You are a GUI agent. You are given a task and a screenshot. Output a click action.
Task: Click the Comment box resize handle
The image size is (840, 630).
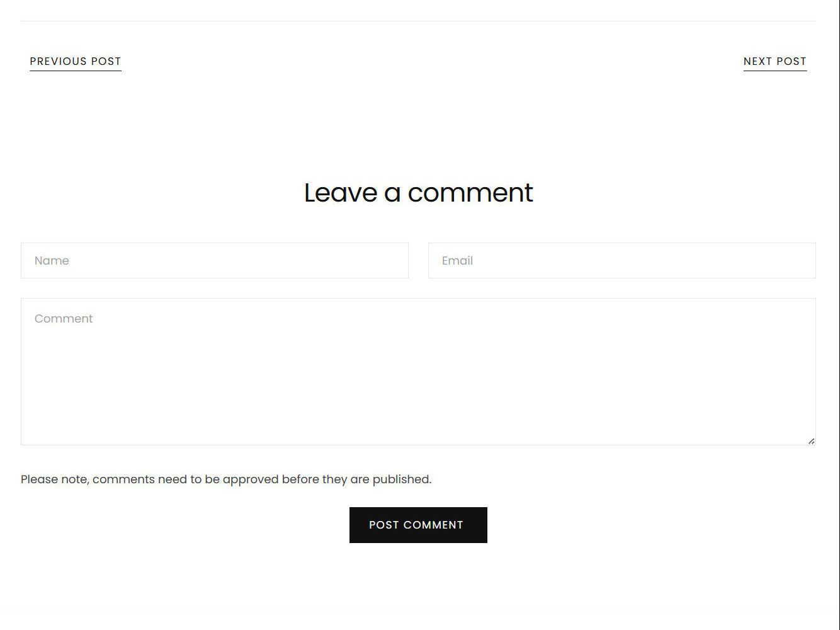(x=811, y=441)
